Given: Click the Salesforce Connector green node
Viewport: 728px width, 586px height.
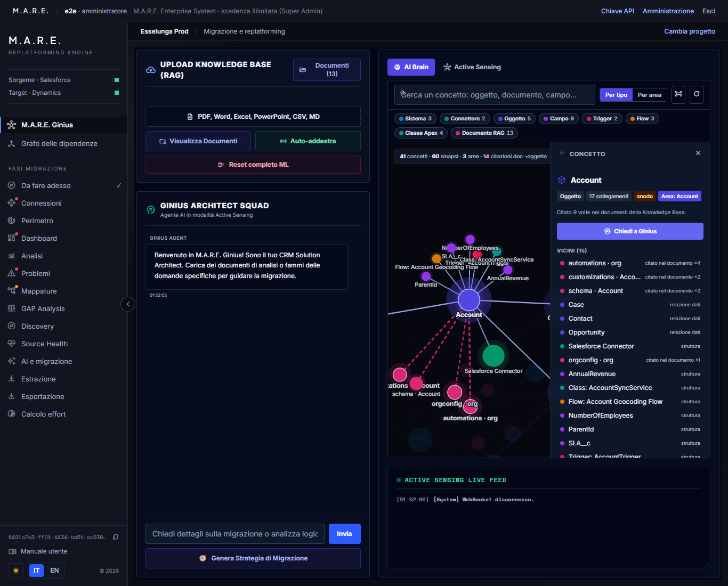Looking at the screenshot, I should [493, 355].
